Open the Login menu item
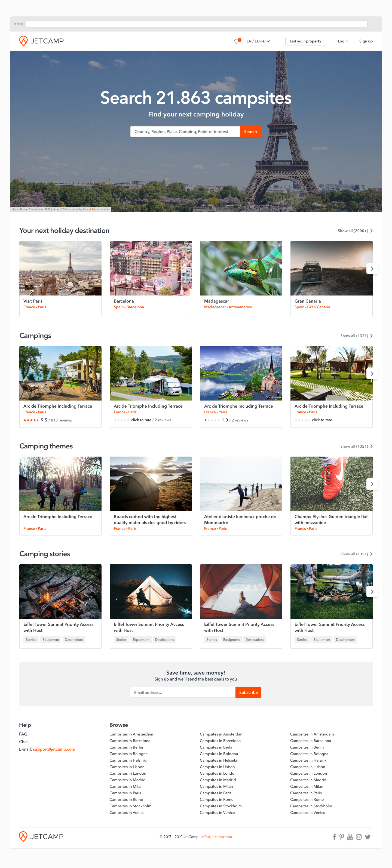Viewport: 392px width, 868px height. pos(342,41)
